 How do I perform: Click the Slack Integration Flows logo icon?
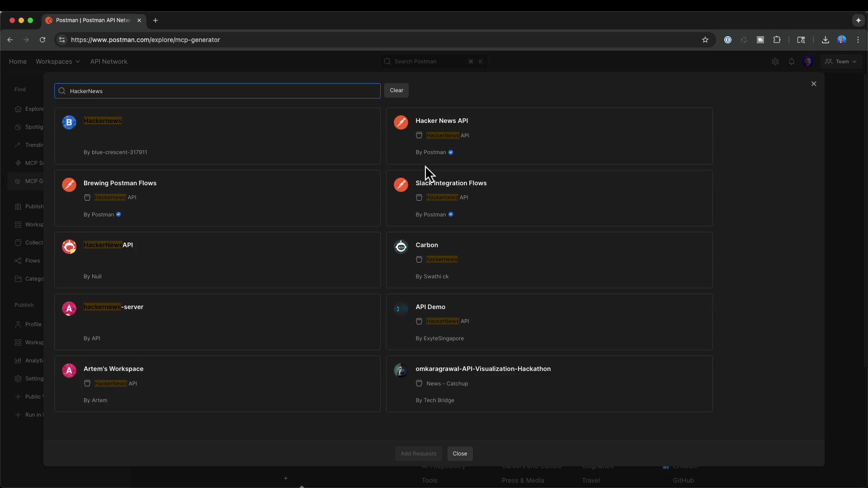tap(401, 185)
